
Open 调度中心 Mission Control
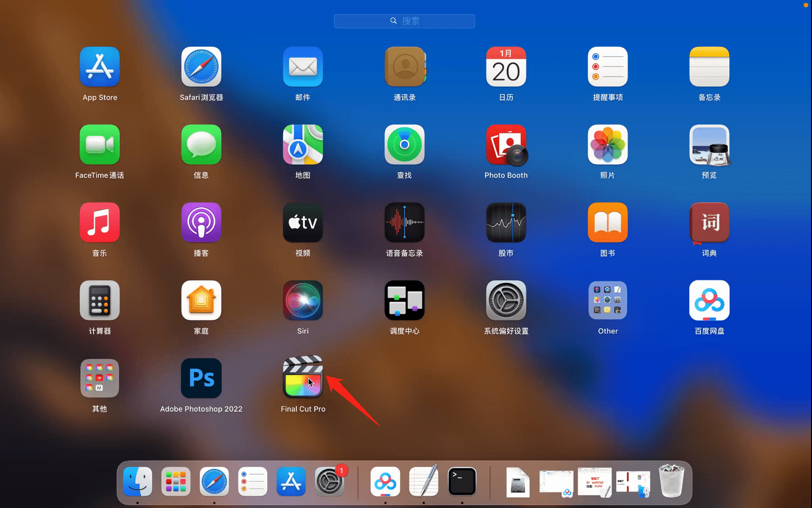tap(405, 301)
